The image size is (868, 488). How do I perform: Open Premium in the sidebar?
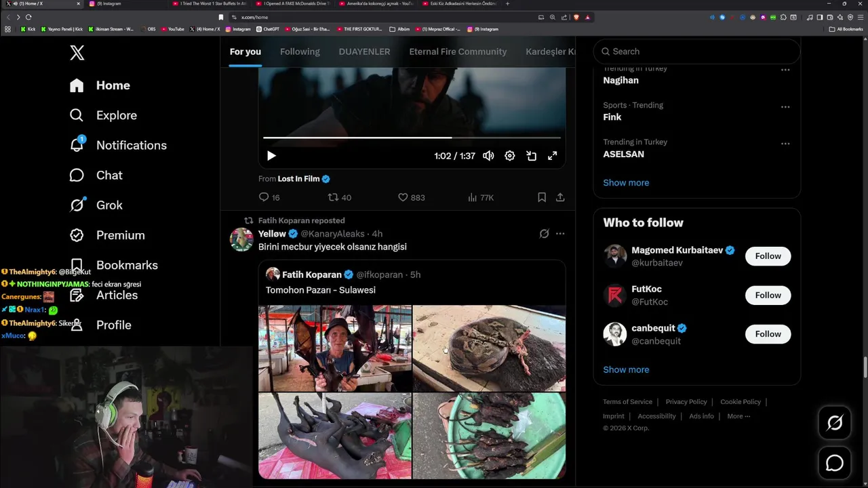(x=107, y=235)
